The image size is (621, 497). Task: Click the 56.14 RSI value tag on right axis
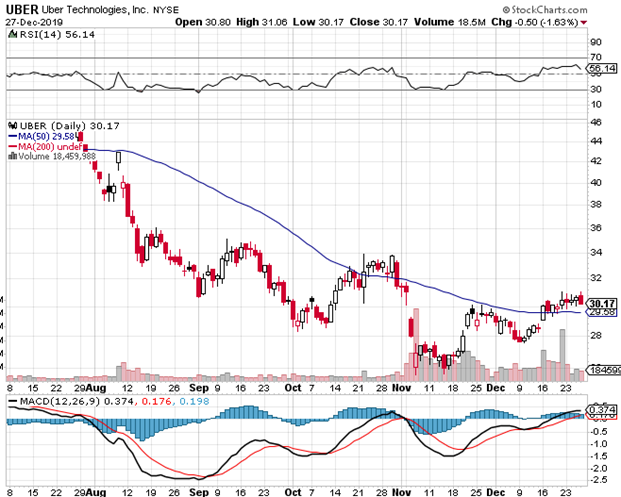point(602,67)
